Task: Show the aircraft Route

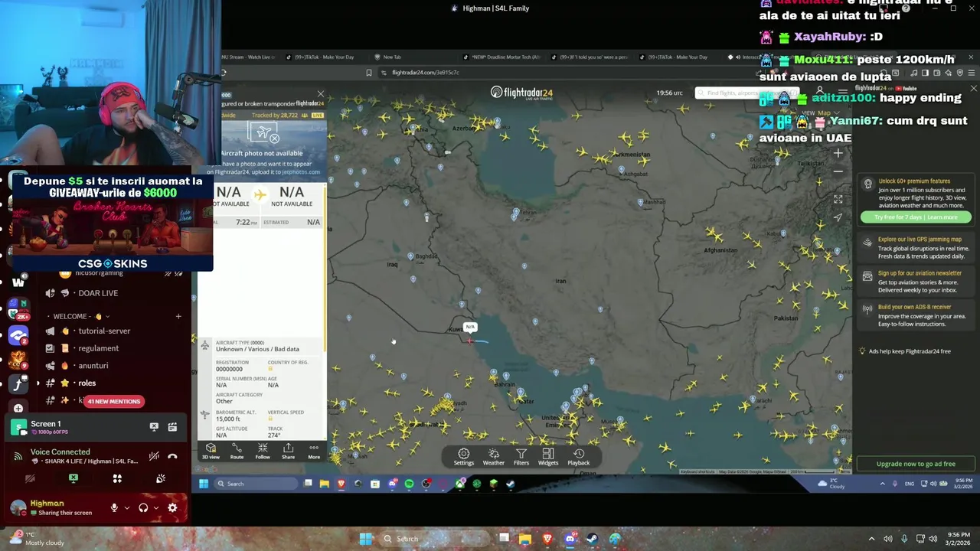Action: point(237,452)
